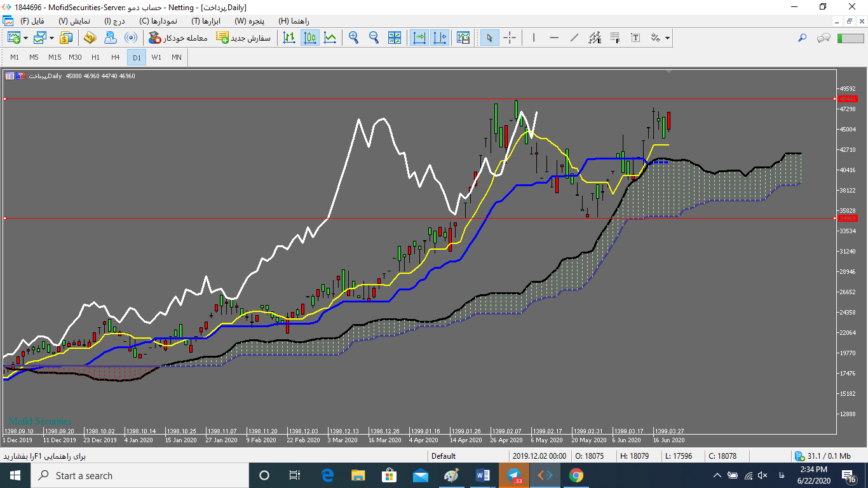This screenshot has width=868, height=488.
Task: Switch chart to candlesticks type
Action: point(310,37)
